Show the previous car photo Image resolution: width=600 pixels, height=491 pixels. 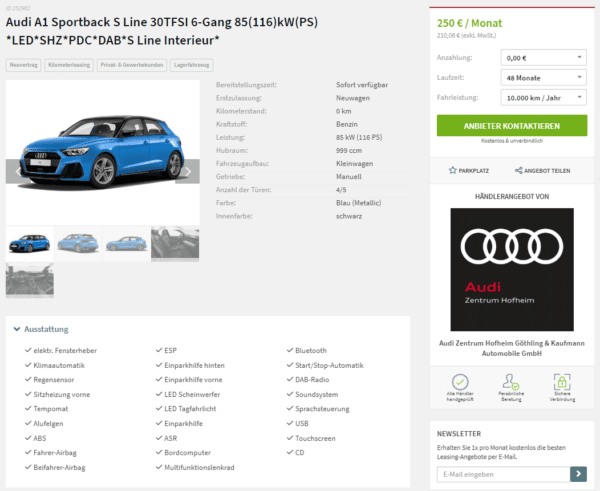coord(18,171)
